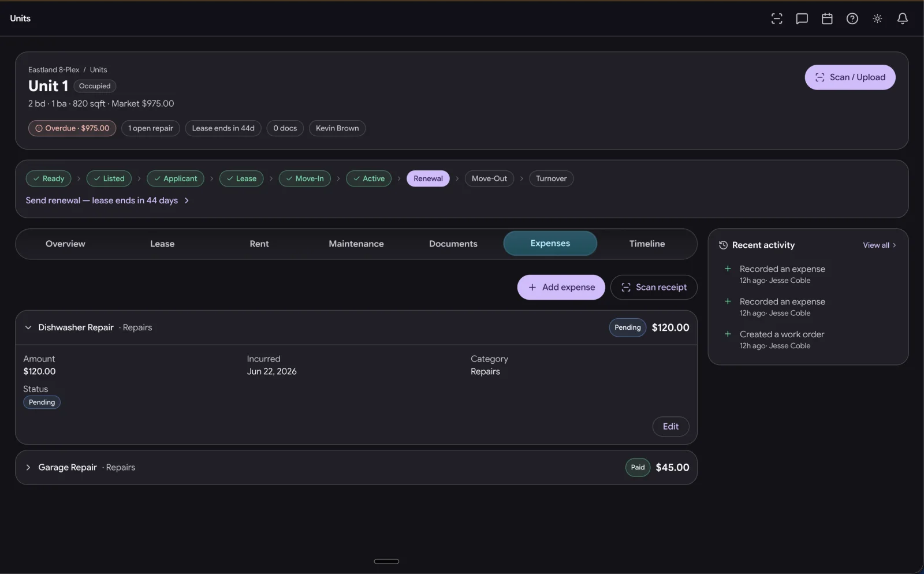Click the Add expense button
Viewport: 924px width, 574px height.
pos(561,287)
